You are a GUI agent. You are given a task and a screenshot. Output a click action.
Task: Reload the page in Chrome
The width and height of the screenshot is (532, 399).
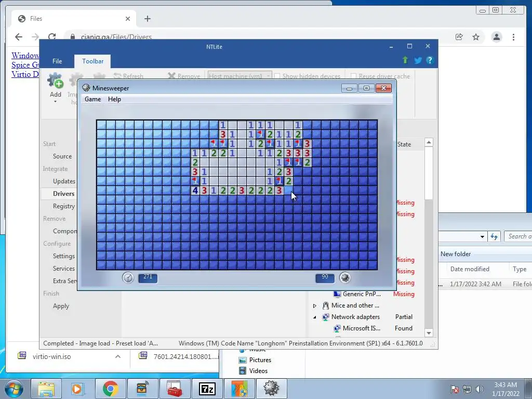(x=52, y=37)
